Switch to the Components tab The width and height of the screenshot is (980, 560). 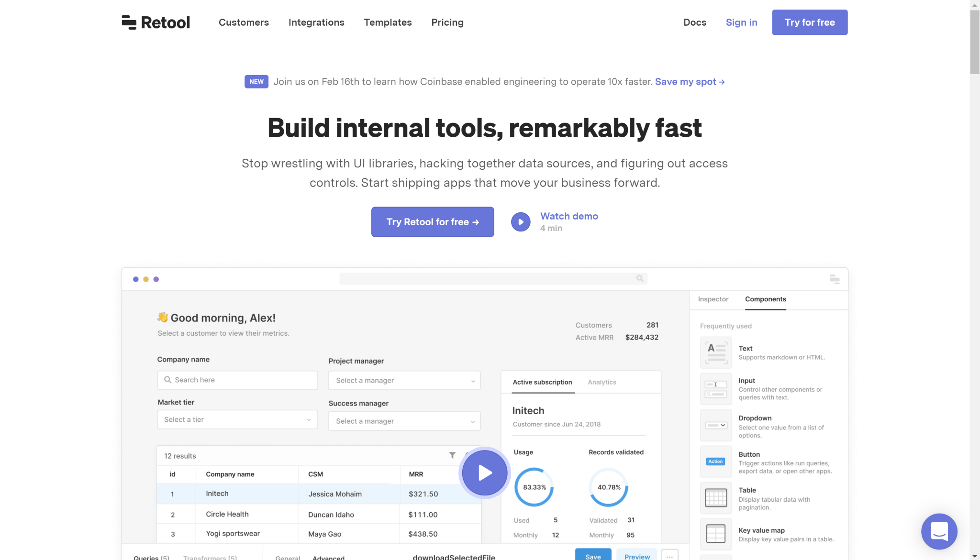pos(765,299)
